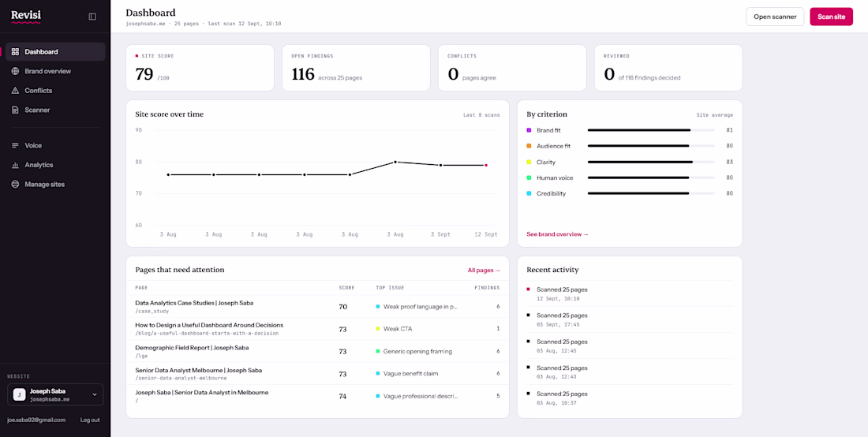Click the Log out link
Screen dimensions: 868x437
pos(90,420)
